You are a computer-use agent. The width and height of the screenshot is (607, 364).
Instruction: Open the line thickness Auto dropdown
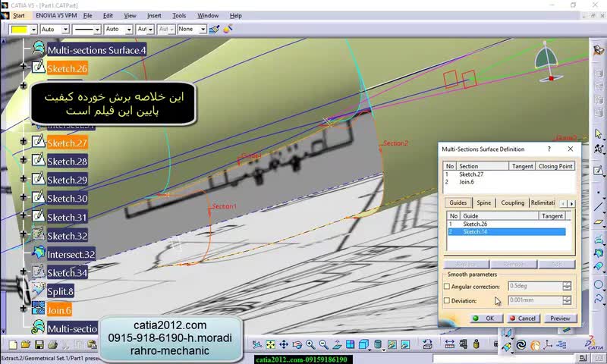pyautogui.click(x=129, y=29)
